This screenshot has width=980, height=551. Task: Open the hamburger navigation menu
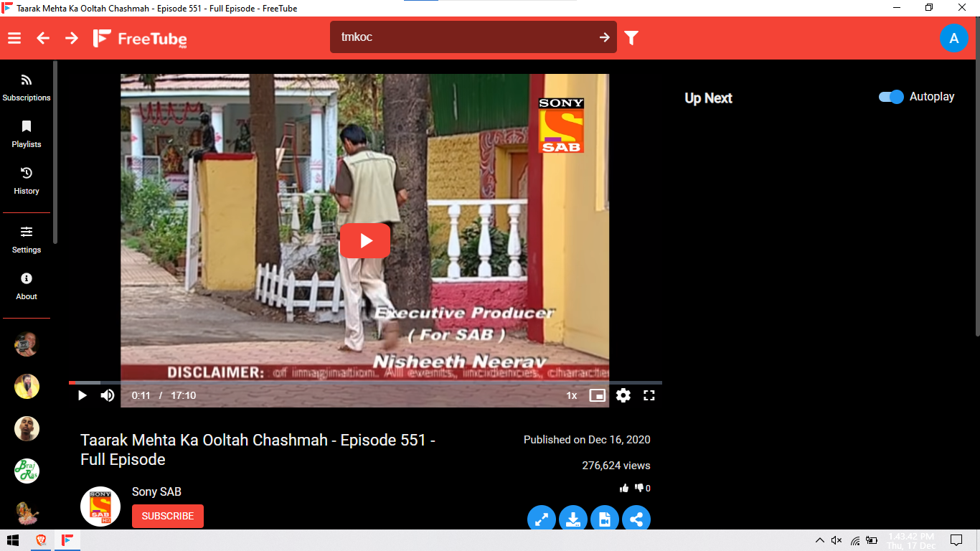pos(14,37)
